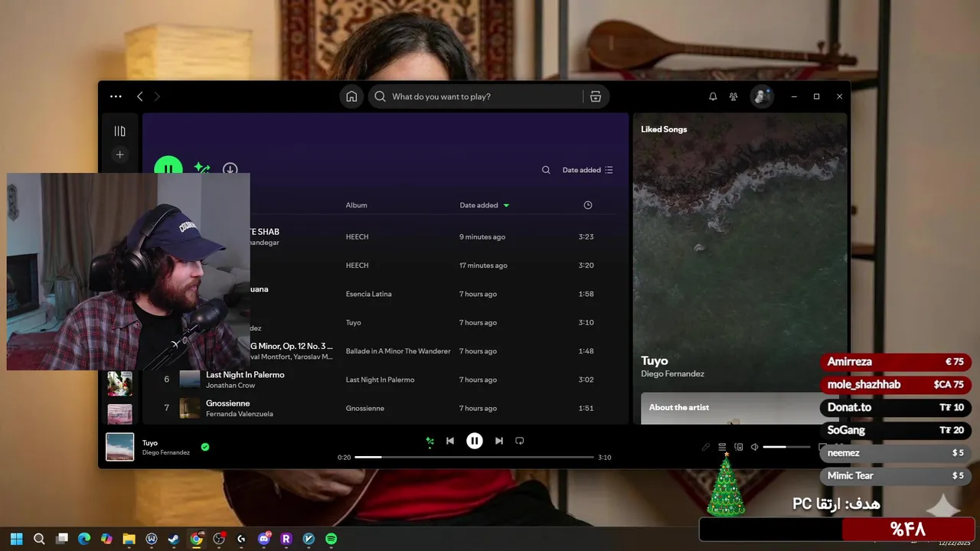Toggle the play queue panel
The height and width of the screenshot is (551, 980).
click(x=722, y=447)
